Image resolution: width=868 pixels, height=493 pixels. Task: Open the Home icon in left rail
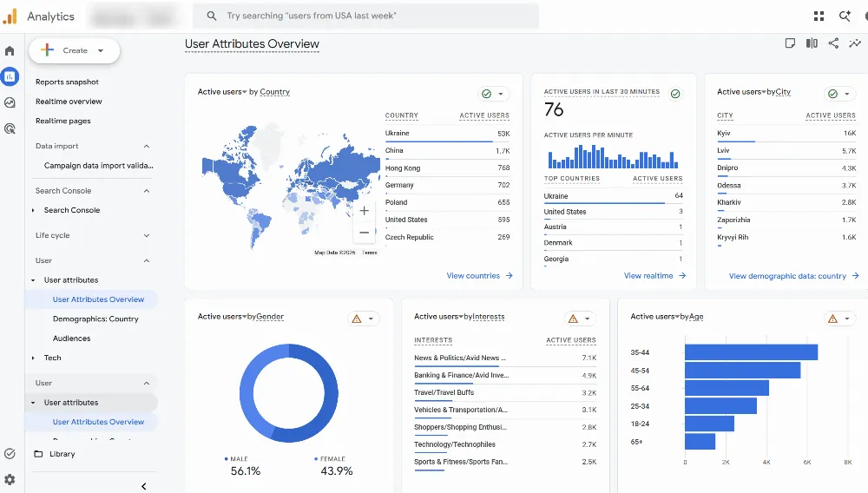coord(10,51)
